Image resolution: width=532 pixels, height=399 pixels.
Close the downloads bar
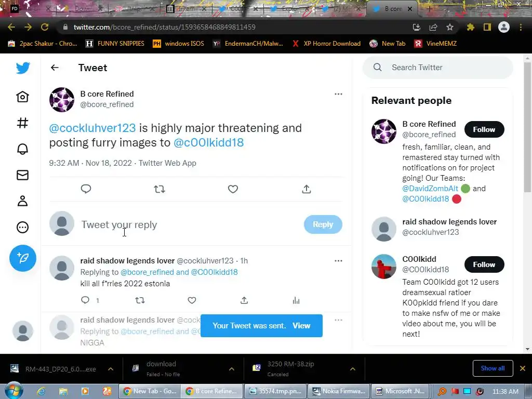pyautogui.click(x=523, y=368)
